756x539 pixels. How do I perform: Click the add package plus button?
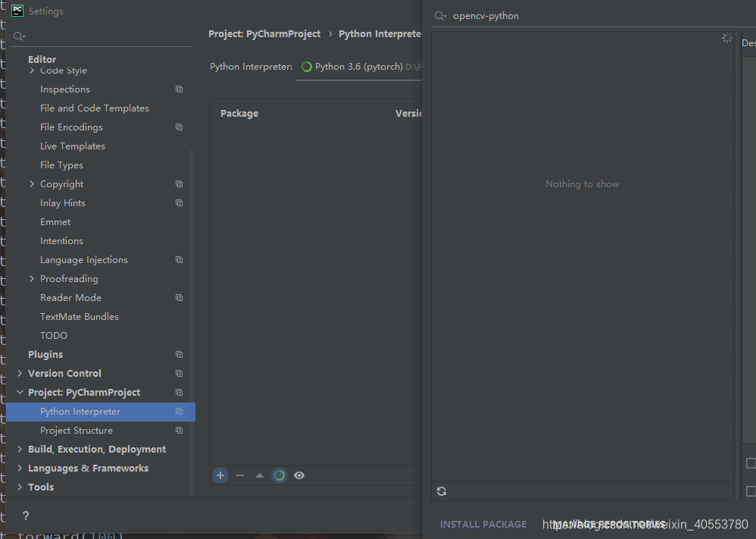pyautogui.click(x=220, y=475)
